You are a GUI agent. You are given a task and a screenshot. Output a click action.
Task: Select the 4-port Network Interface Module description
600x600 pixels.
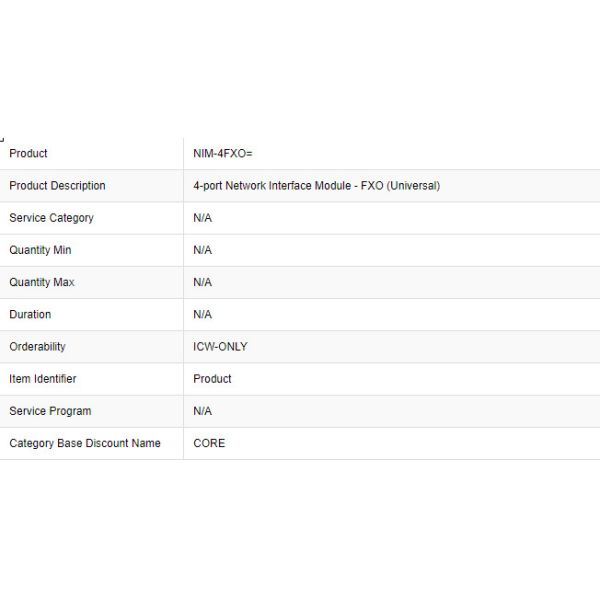[316, 186]
